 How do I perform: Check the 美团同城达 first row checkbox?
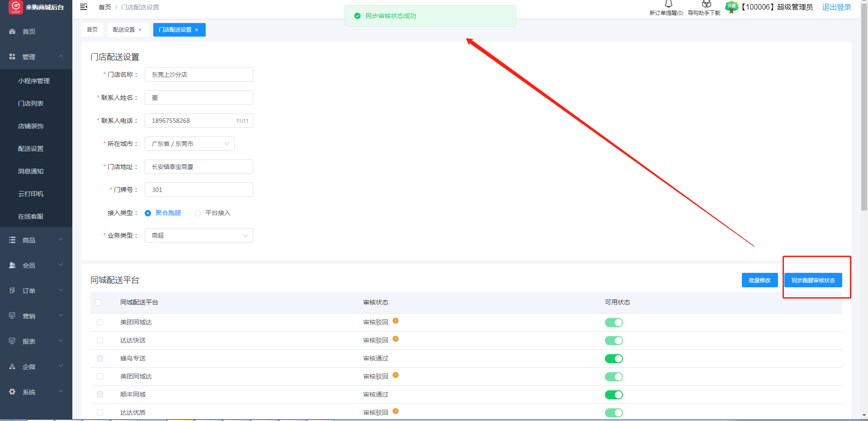click(100, 322)
